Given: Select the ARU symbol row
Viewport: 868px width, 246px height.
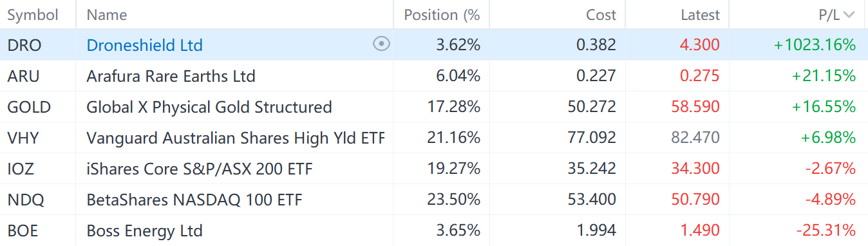Looking at the screenshot, I should click(434, 76).
